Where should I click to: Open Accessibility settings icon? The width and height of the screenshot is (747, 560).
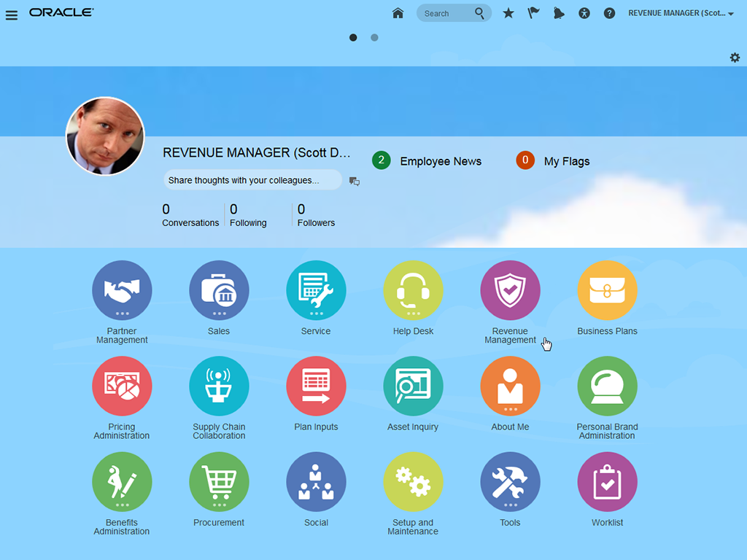[x=584, y=13]
